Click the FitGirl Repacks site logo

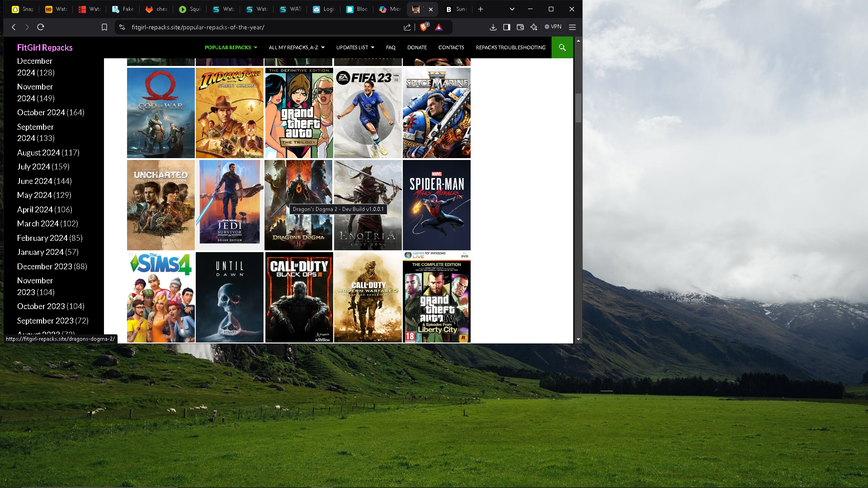click(x=45, y=47)
